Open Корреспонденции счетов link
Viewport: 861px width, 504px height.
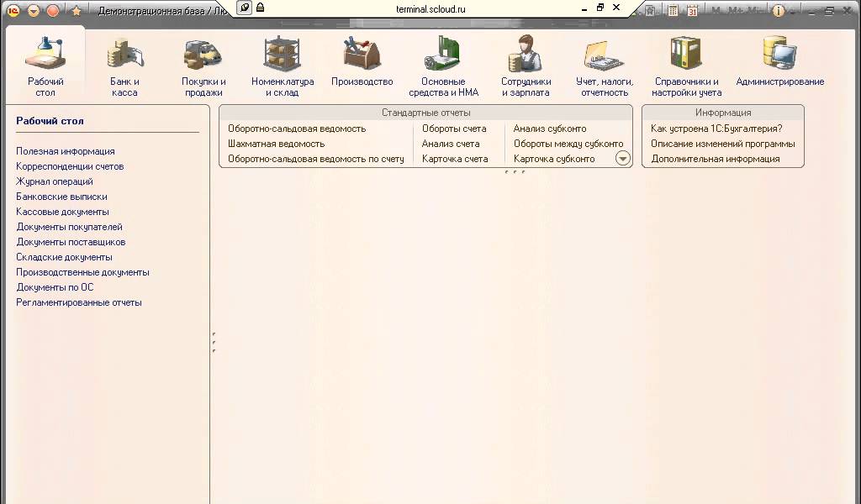70,166
